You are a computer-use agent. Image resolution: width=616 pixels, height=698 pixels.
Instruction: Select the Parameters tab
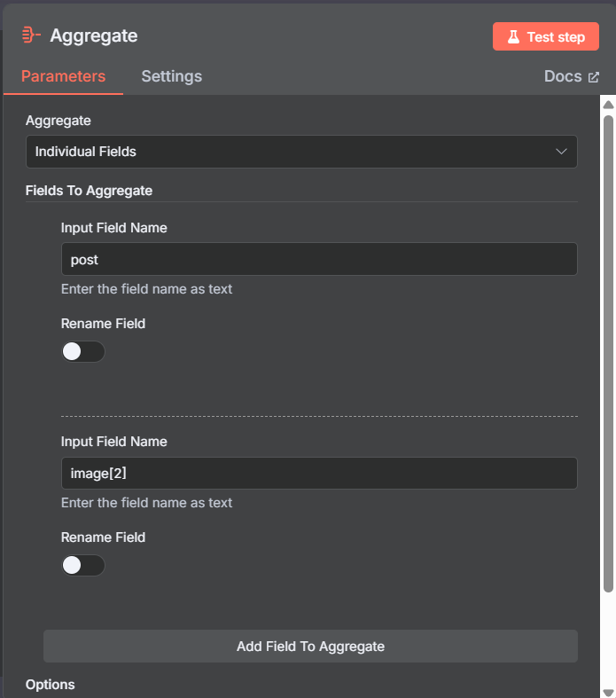63,76
